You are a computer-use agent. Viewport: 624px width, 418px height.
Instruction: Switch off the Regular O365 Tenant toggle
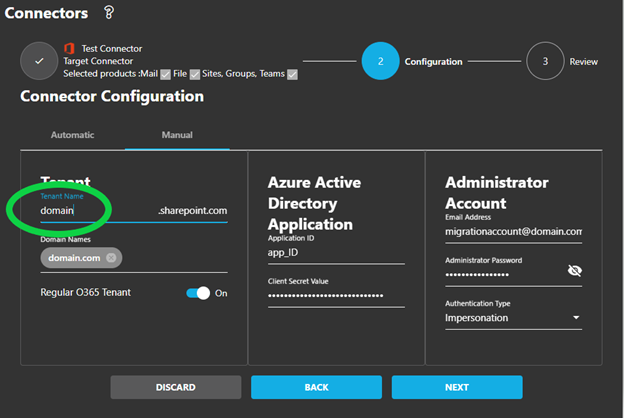click(x=198, y=293)
